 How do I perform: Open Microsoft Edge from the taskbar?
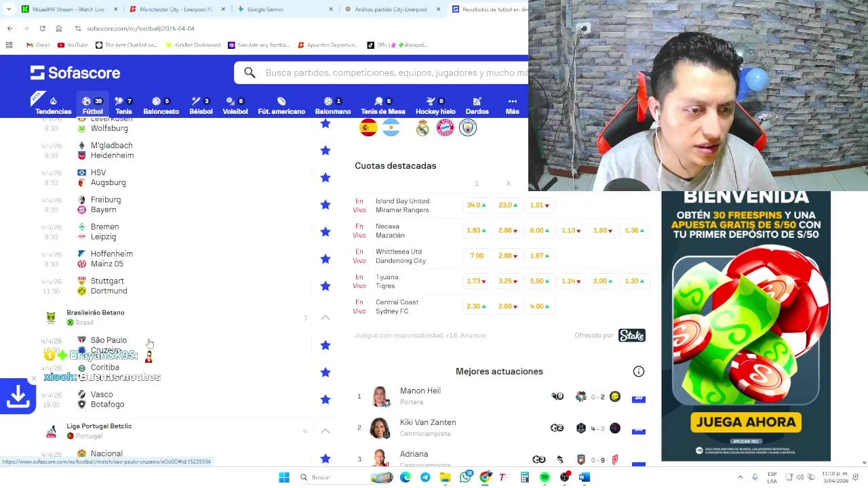tap(406, 477)
